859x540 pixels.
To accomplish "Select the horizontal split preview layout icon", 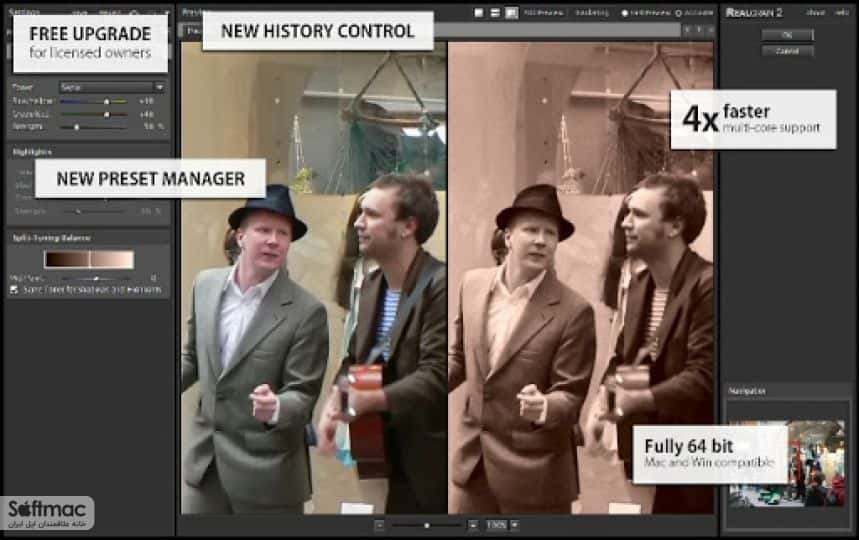I will (495, 13).
